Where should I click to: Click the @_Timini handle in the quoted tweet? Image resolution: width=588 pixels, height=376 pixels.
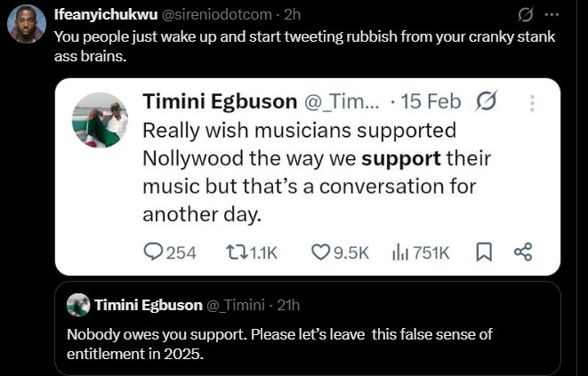point(236,305)
